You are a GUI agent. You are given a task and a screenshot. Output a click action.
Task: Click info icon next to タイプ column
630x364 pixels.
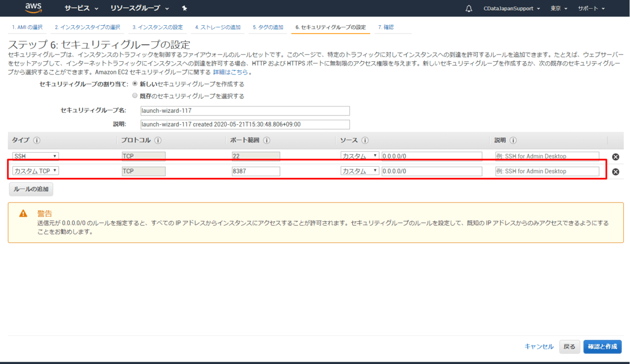tap(37, 141)
